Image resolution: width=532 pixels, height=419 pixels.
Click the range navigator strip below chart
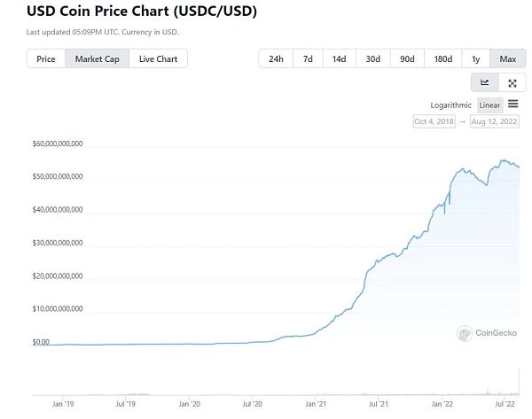click(275, 391)
